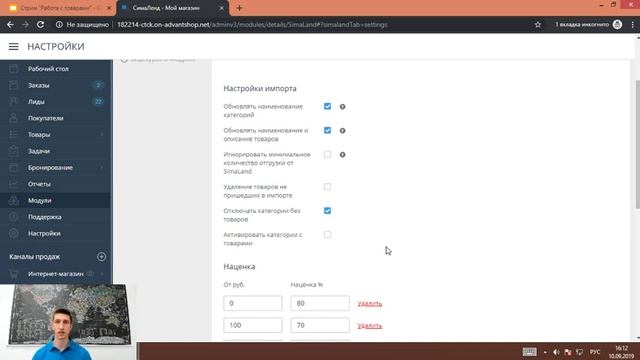This screenshot has width=640, height=360.
Task: Close the СимаЛенд - Мой магазин tab
Action: tap(222, 8)
